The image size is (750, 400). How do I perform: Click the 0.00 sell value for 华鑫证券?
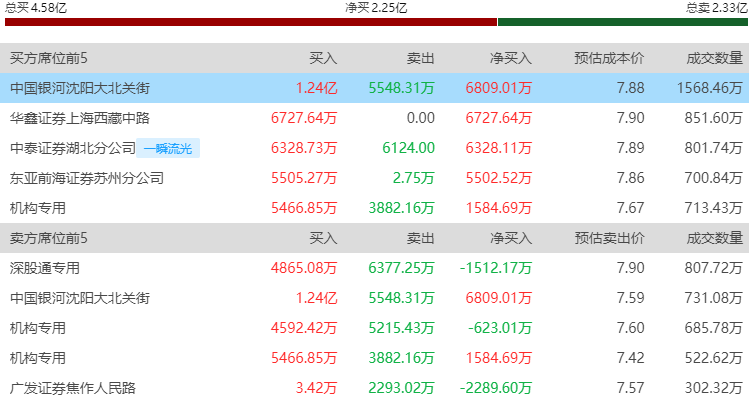pyautogui.click(x=420, y=118)
